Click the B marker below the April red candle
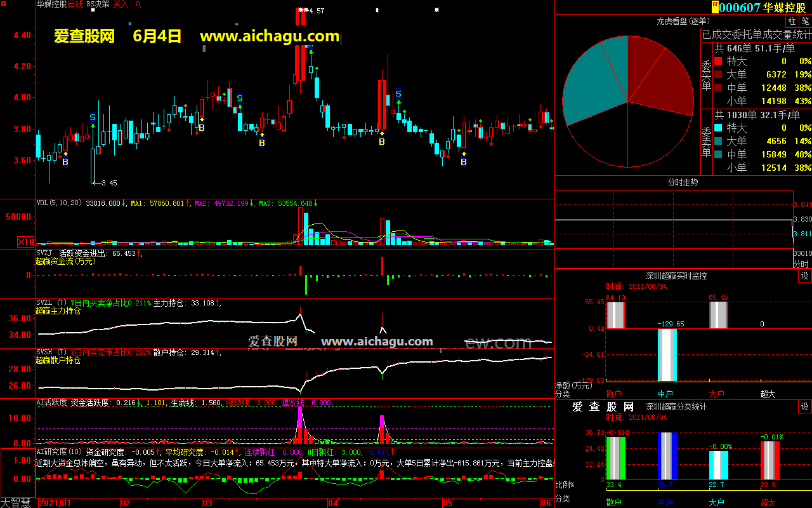This screenshot has width=812, height=508. click(x=382, y=142)
